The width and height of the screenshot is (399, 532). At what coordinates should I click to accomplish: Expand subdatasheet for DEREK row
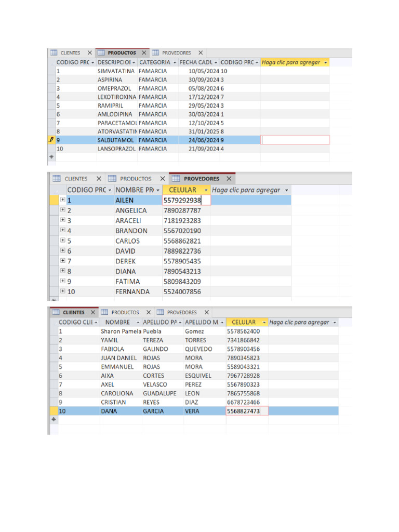click(63, 261)
